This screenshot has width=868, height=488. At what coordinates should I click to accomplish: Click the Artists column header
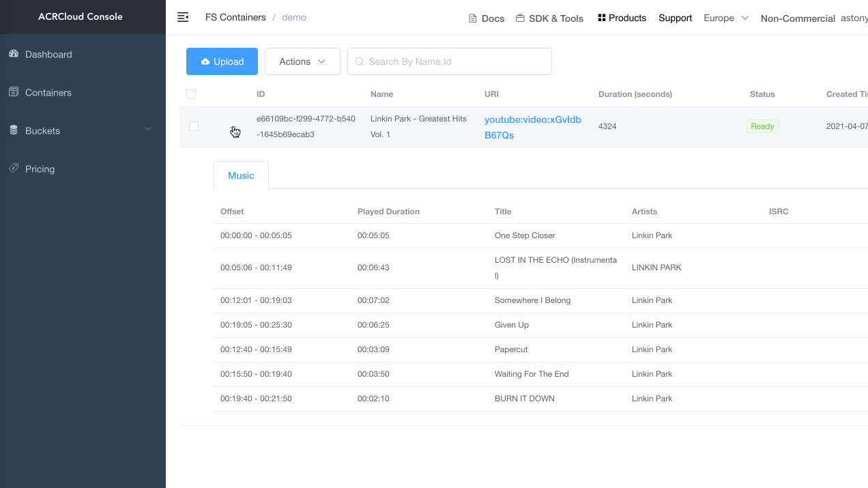pos(644,212)
